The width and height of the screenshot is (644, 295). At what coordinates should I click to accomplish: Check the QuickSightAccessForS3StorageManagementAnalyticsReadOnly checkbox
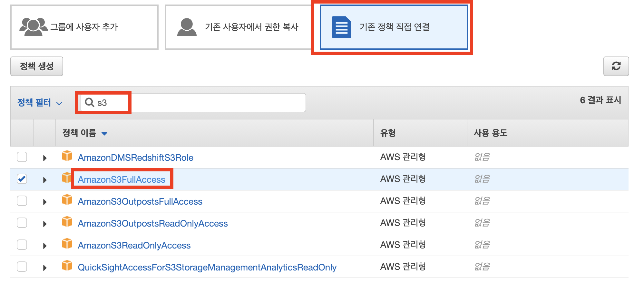pyautogui.click(x=22, y=267)
